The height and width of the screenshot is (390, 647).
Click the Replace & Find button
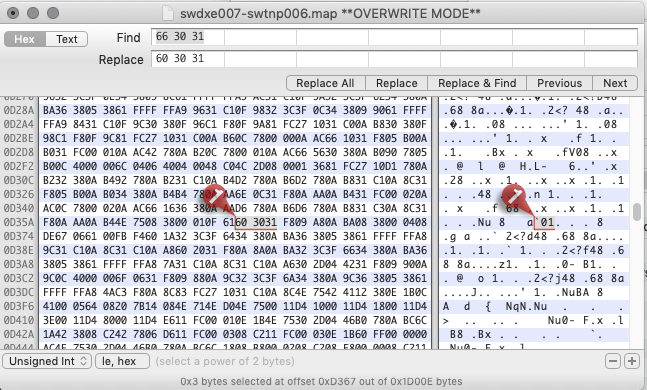click(x=477, y=83)
